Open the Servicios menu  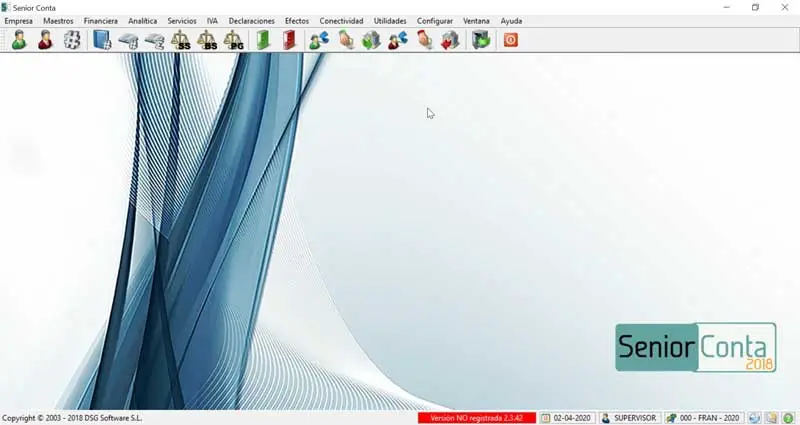(182, 21)
